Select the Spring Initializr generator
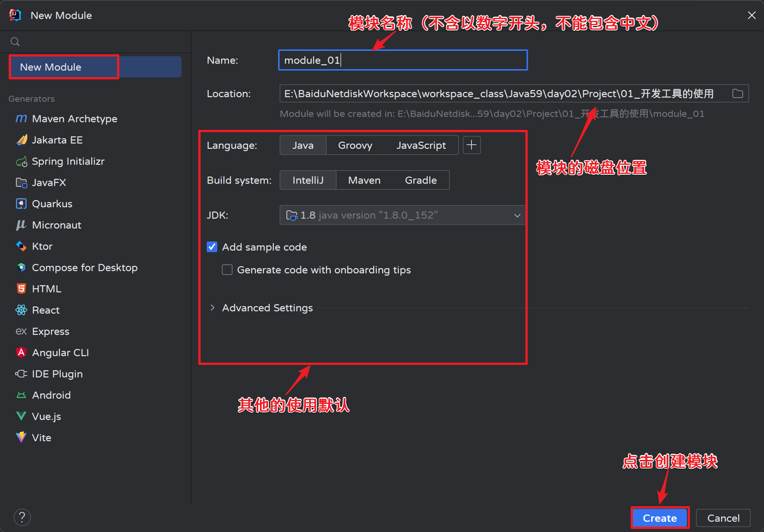 click(x=68, y=161)
